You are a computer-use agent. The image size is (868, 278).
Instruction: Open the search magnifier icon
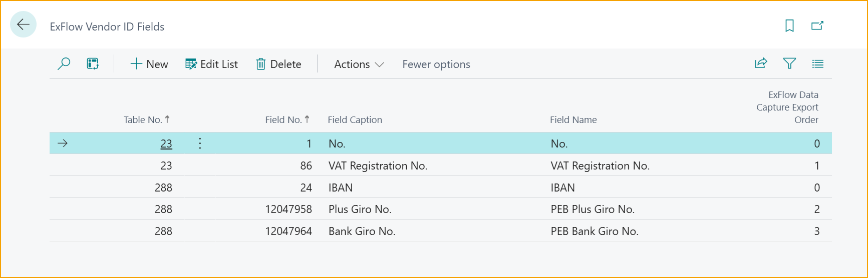[x=64, y=64]
